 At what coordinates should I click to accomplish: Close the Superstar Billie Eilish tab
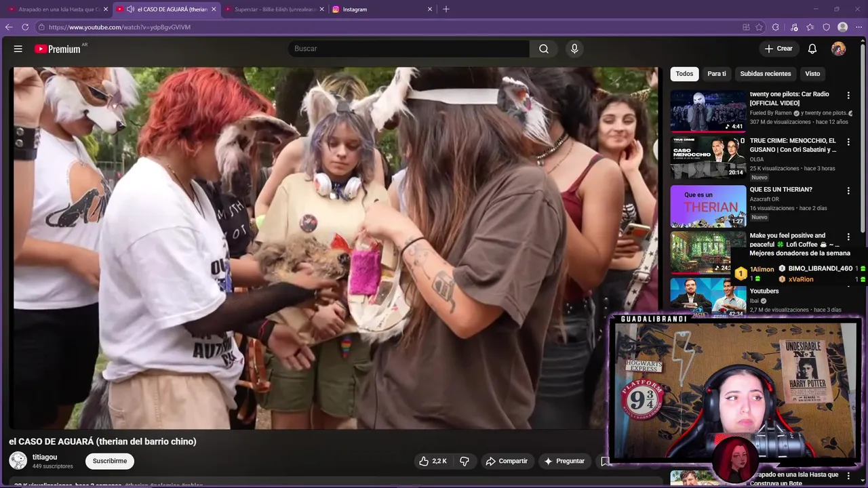tap(321, 9)
